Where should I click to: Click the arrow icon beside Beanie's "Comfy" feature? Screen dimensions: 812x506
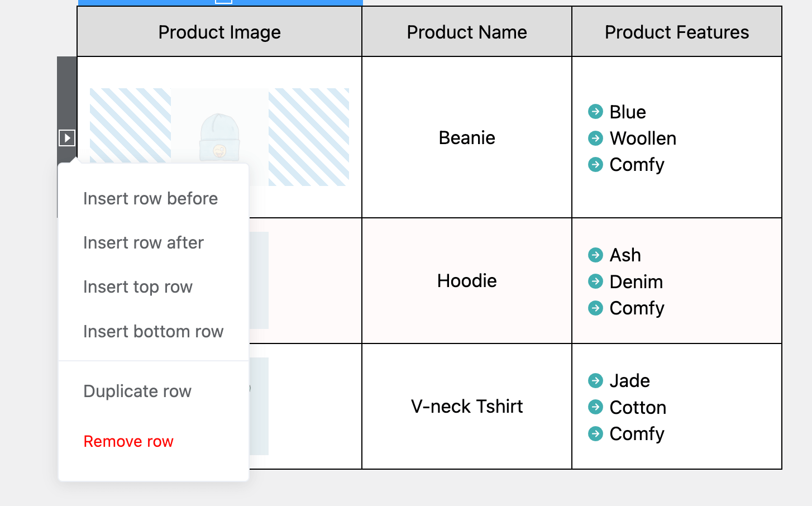coord(595,165)
